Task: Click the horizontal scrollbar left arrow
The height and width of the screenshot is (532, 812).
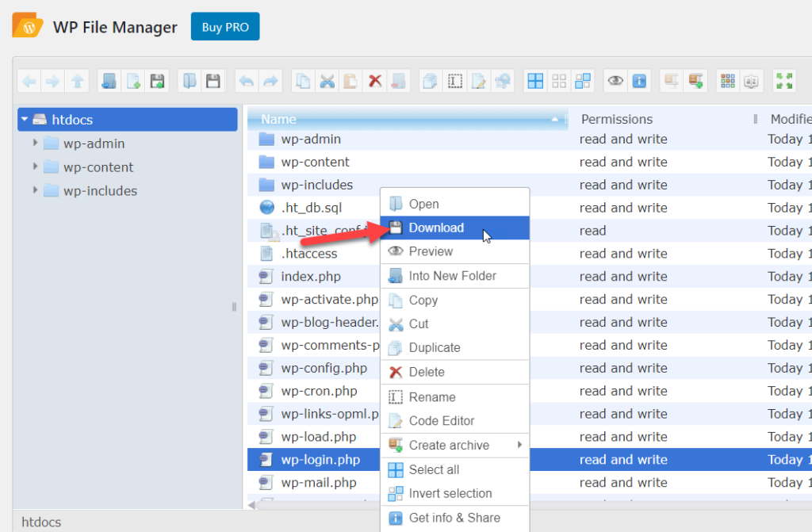Action: click(251, 505)
